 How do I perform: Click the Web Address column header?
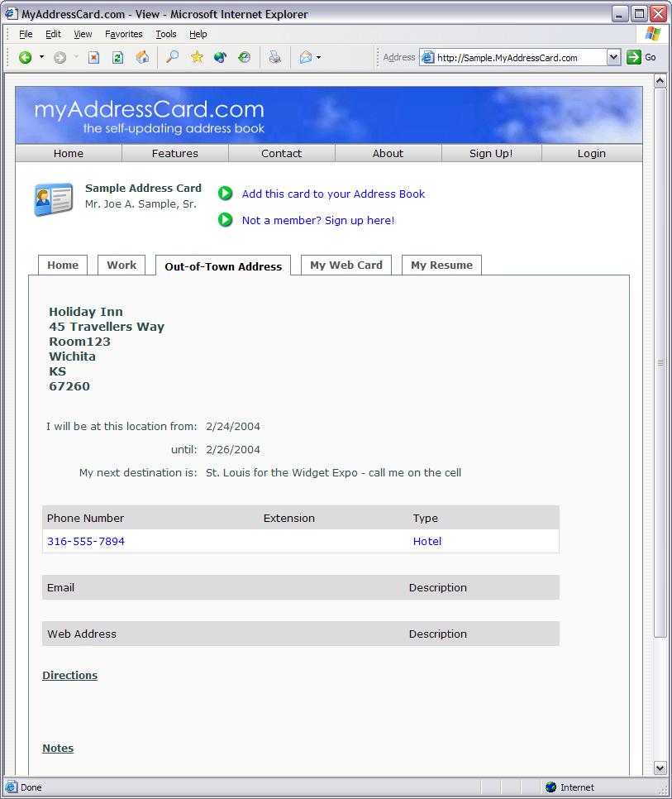click(82, 634)
